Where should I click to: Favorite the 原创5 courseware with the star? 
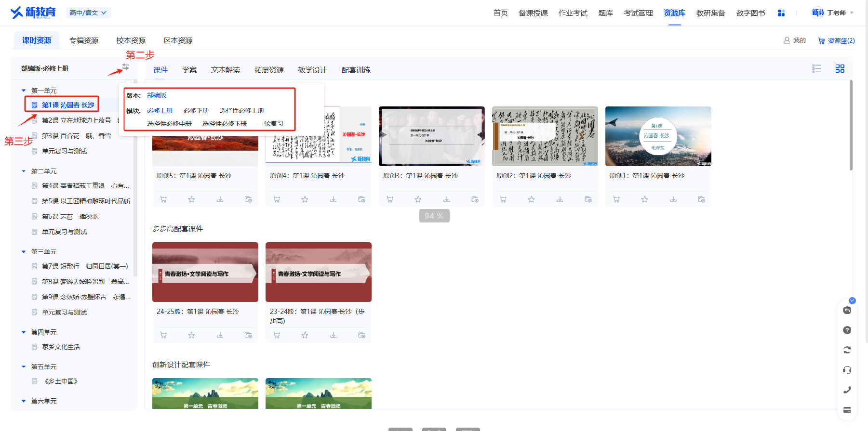[191, 199]
